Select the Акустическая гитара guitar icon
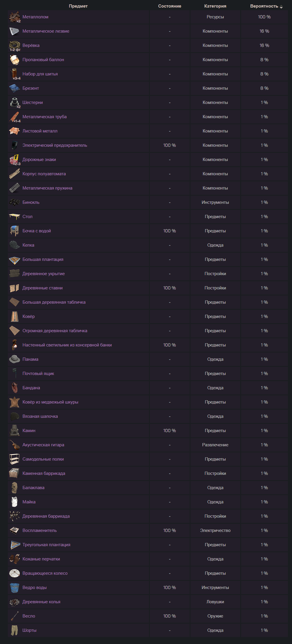Image resolution: width=292 pixels, height=644 pixels. point(15,445)
